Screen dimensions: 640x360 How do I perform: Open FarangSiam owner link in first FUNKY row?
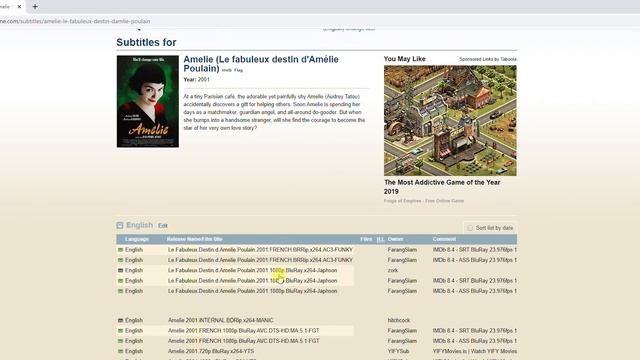point(402,250)
